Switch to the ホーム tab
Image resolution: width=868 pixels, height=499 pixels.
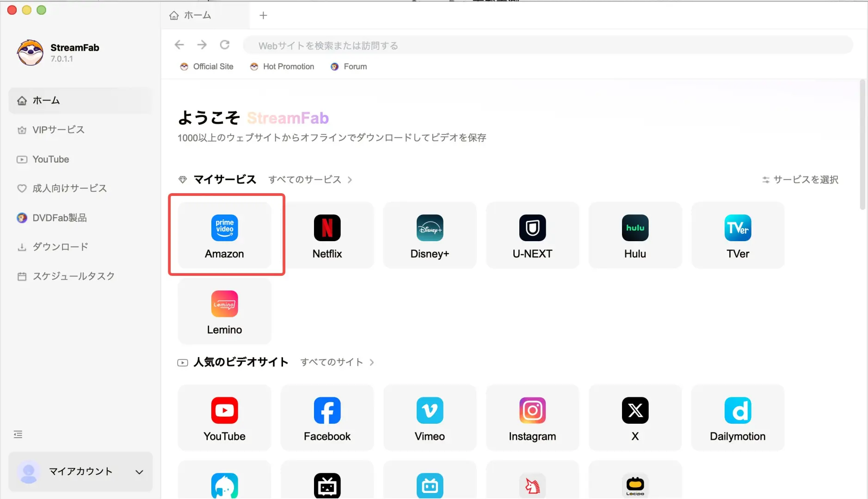coord(205,15)
